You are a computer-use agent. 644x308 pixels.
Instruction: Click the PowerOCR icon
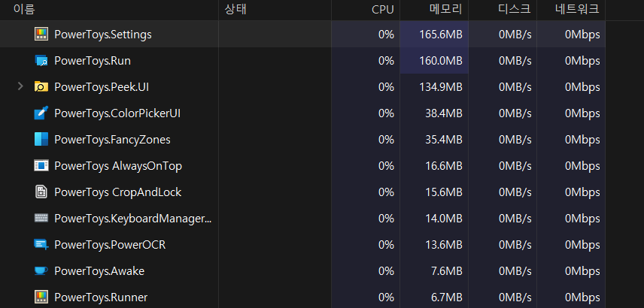(x=41, y=245)
